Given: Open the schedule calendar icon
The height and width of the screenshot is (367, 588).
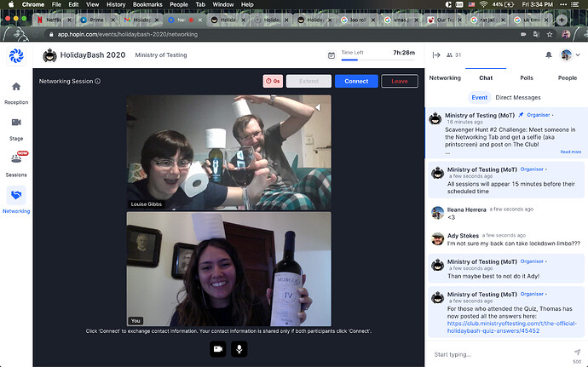Looking at the screenshot, I should coord(331,55).
